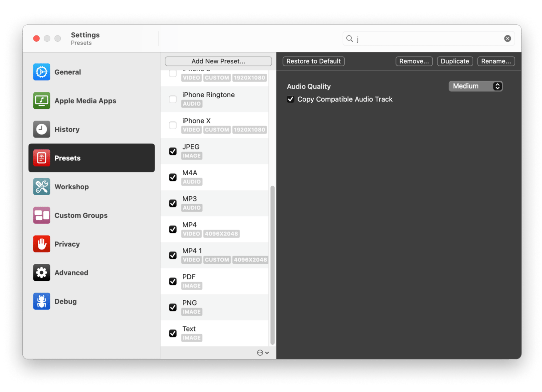Open the Advanced gear icon
The width and height of the screenshot is (542, 392).
(42, 272)
